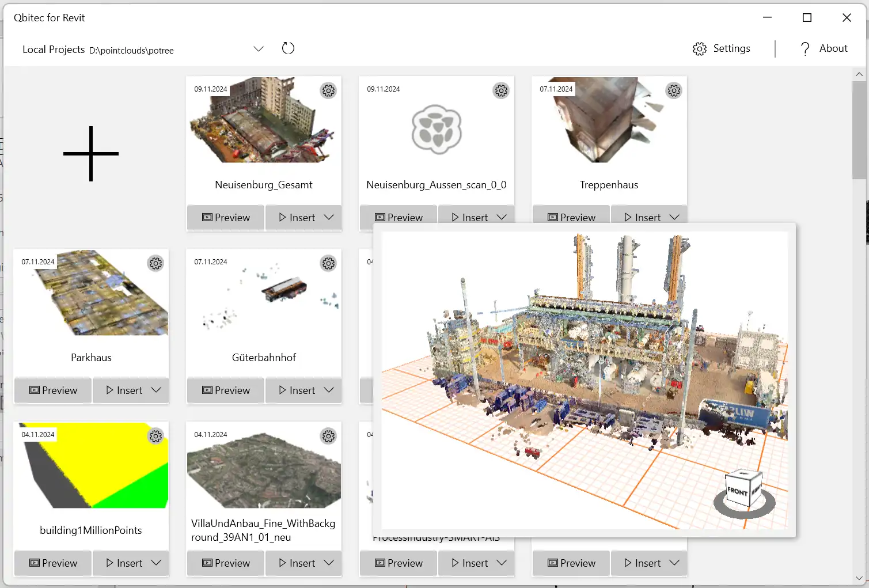Expand insert options for Processindustry-SMART-AIS

click(x=502, y=563)
